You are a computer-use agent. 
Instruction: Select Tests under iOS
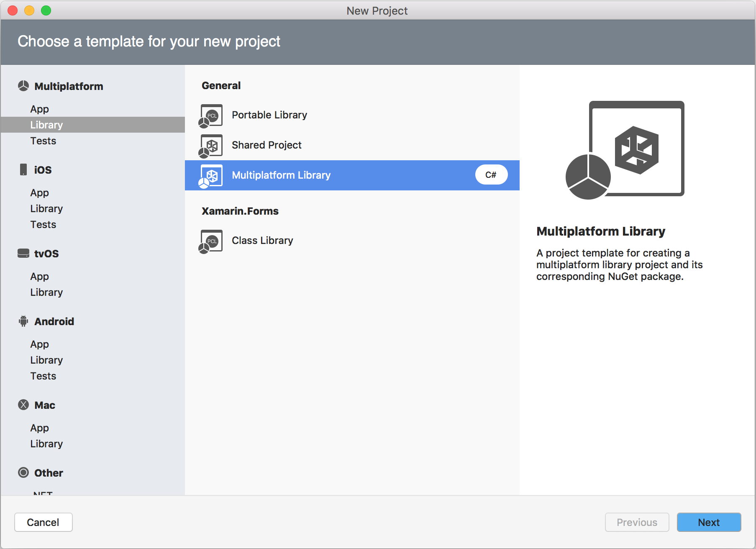pos(92,224)
